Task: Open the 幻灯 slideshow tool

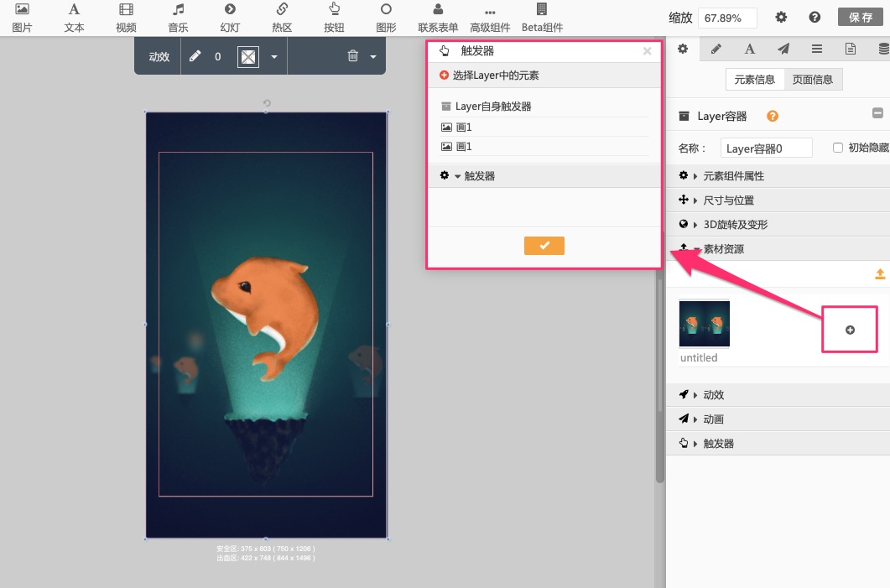Action: click(230, 18)
